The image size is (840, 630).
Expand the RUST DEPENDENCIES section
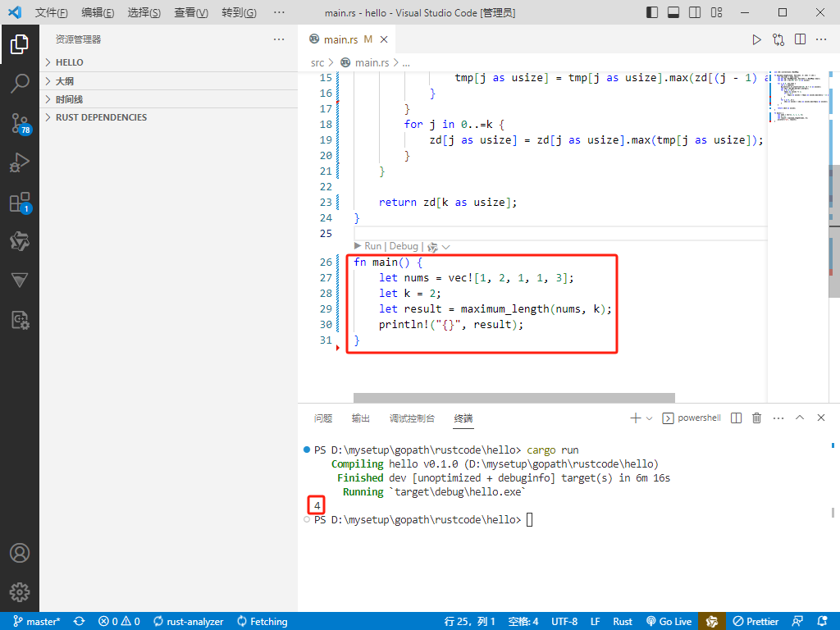point(169,117)
